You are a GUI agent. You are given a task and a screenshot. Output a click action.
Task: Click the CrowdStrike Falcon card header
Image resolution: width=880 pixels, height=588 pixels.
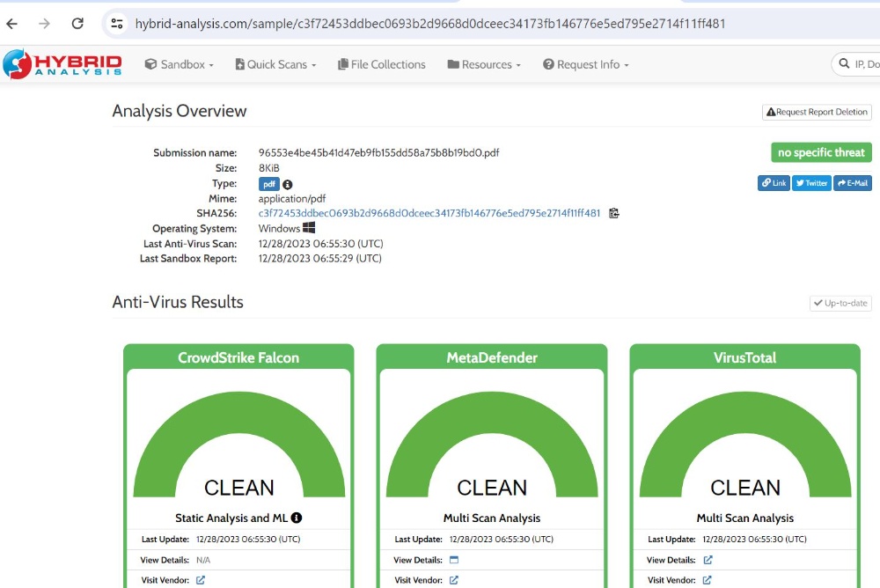click(x=238, y=357)
